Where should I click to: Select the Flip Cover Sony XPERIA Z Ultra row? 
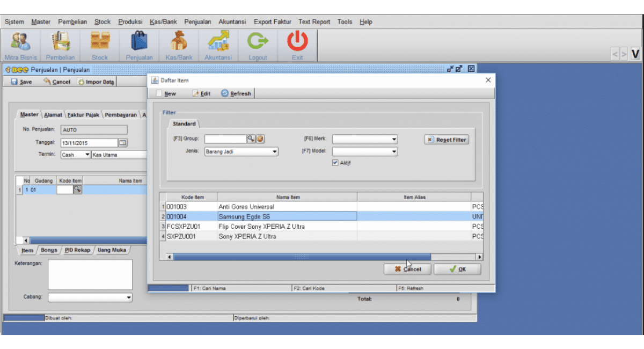[322, 227]
